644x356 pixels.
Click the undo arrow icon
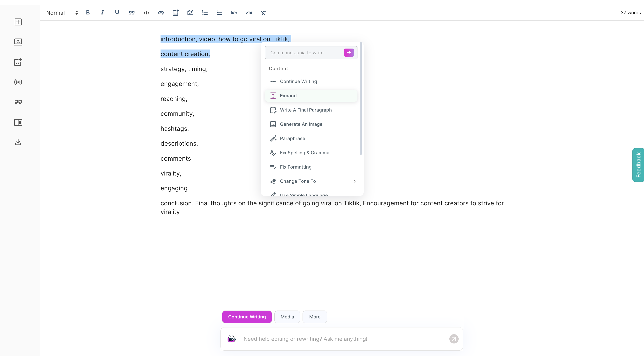(x=234, y=13)
